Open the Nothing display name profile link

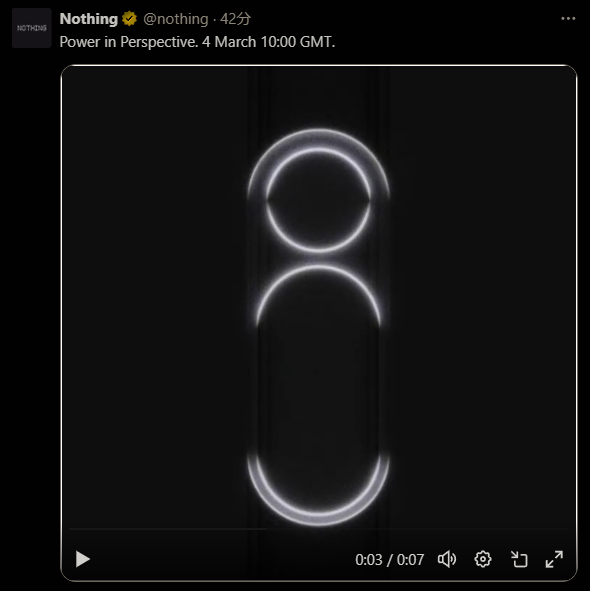point(89,19)
